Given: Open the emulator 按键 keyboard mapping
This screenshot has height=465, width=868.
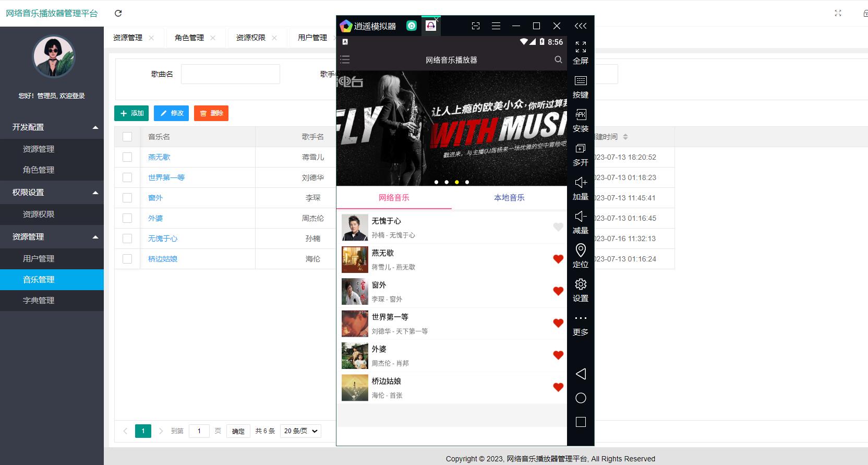Looking at the screenshot, I should tap(581, 81).
